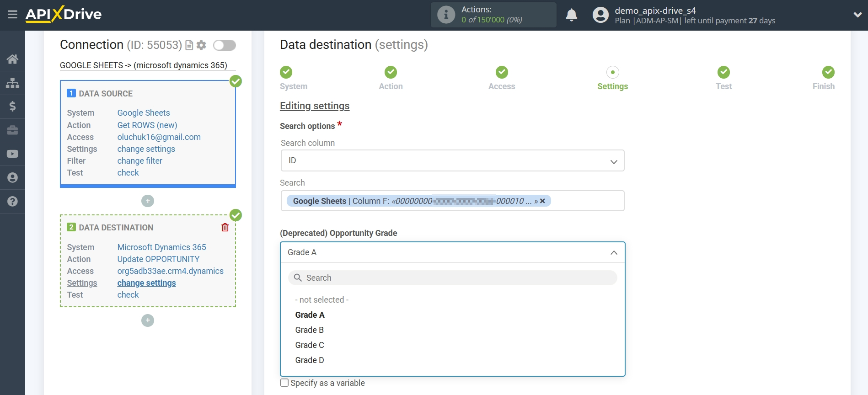Collapse the Opportunity Grade dropdown

(452, 252)
